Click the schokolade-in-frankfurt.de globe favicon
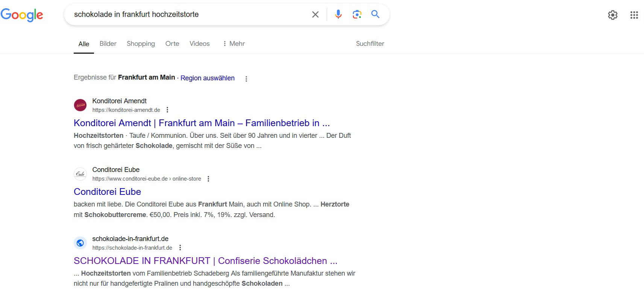Image resolution: width=644 pixels, height=294 pixels. click(80, 243)
